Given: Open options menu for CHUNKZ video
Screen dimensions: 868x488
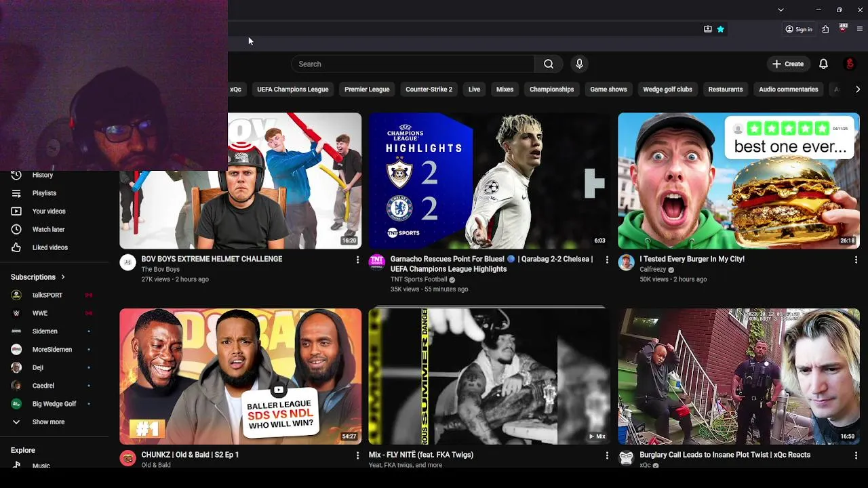Looking at the screenshot, I should click(357, 455).
